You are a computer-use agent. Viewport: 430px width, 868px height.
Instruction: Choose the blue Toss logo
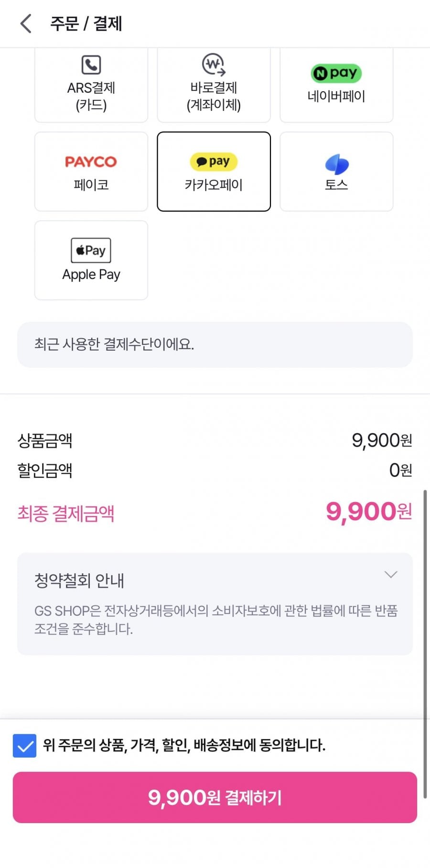336,164
